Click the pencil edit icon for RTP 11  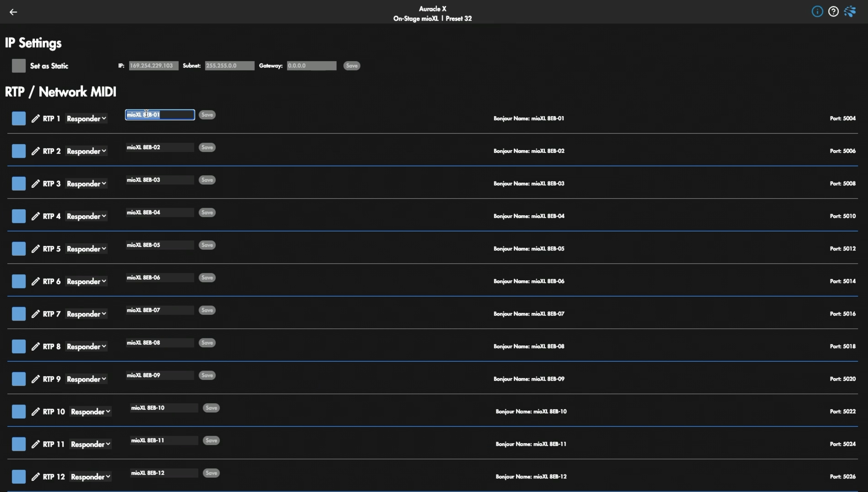tap(35, 444)
